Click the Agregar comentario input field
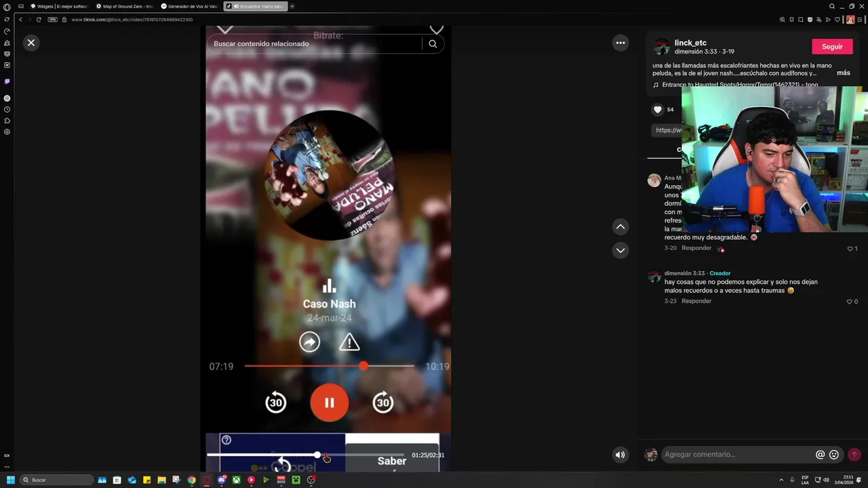 click(738, 455)
